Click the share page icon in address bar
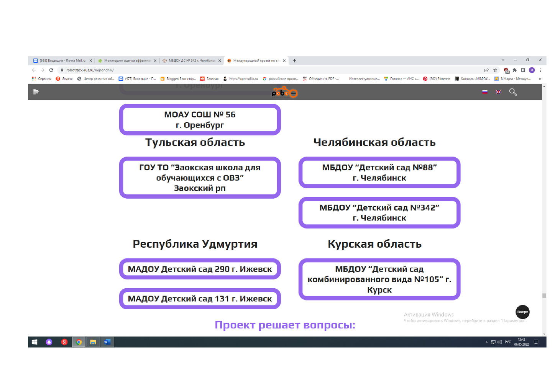 [x=486, y=70]
